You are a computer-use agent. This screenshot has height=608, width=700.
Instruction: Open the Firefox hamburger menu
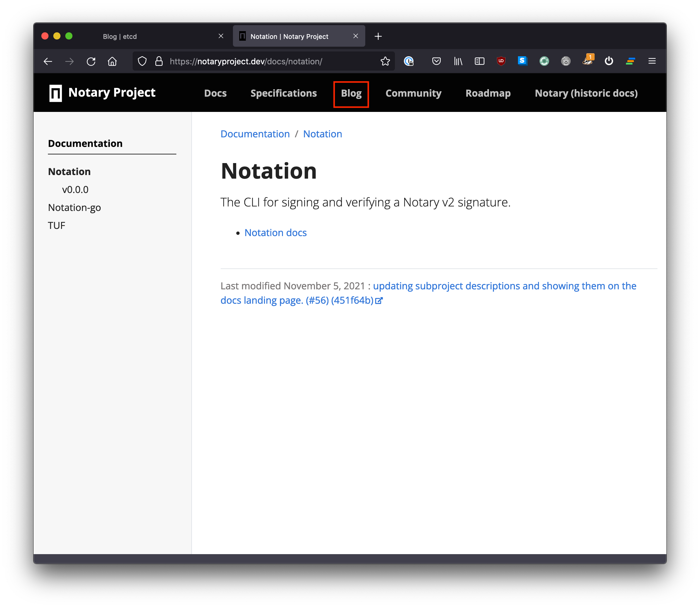(652, 61)
